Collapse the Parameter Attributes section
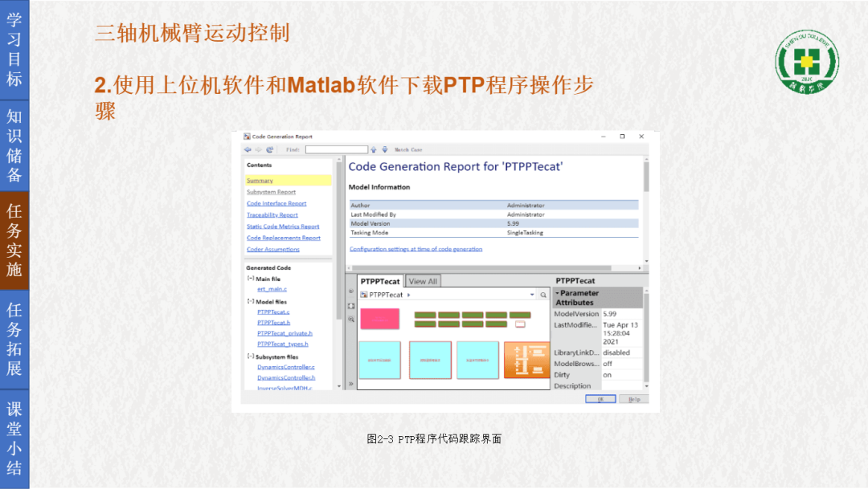The image size is (868, 489). coord(558,293)
